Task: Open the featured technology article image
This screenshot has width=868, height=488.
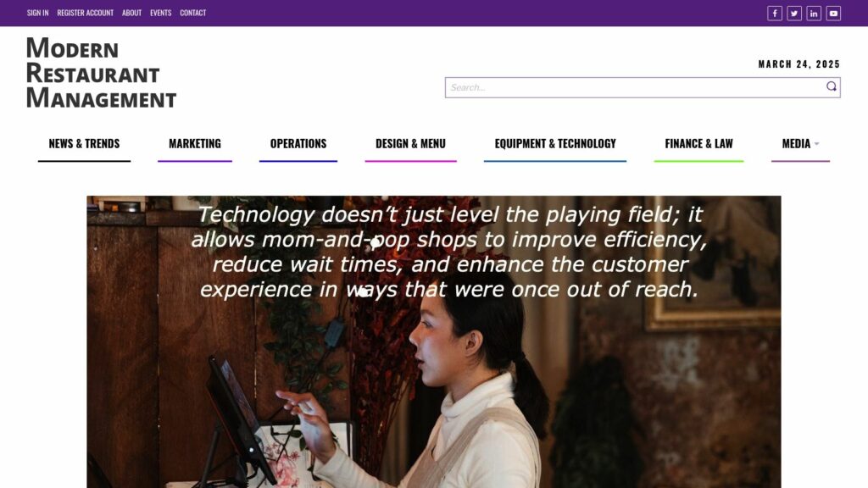Action: [x=433, y=341]
